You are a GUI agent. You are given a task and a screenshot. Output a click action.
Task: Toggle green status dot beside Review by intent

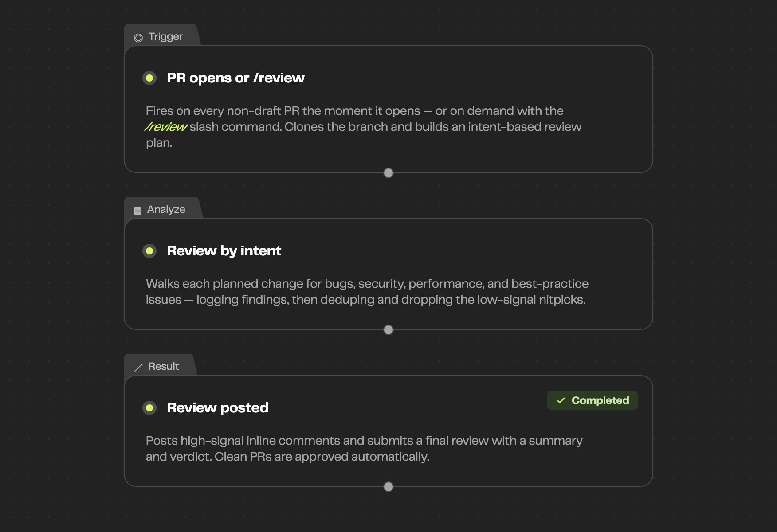149,251
